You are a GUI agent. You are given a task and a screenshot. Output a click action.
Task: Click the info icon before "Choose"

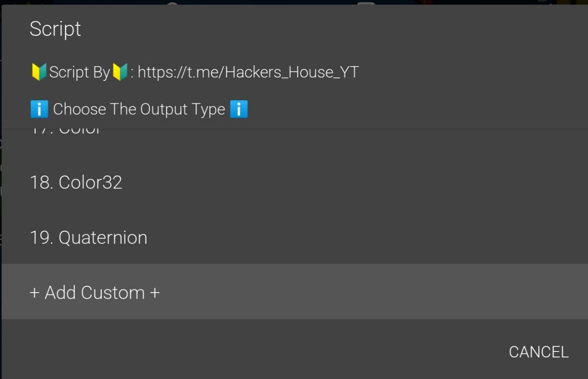[x=39, y=109]
